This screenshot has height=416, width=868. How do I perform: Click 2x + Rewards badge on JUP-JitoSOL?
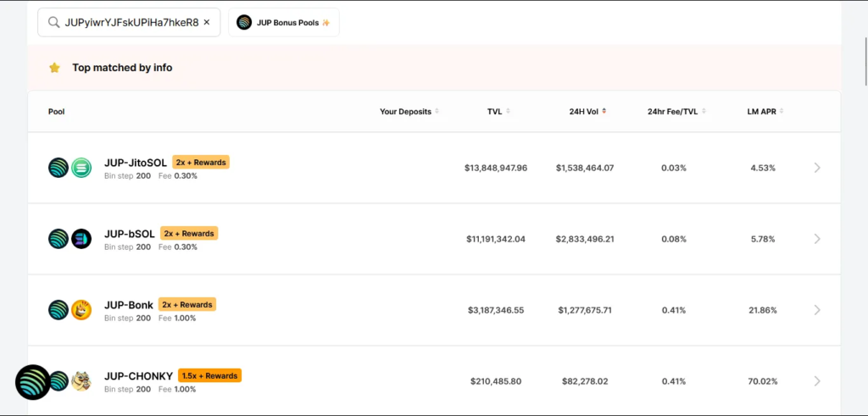point(201,163)
